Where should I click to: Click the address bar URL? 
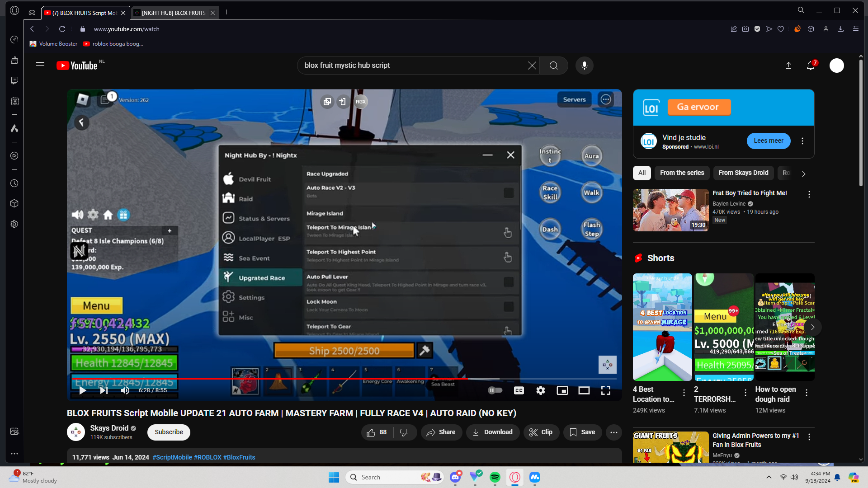click(127, 29)
